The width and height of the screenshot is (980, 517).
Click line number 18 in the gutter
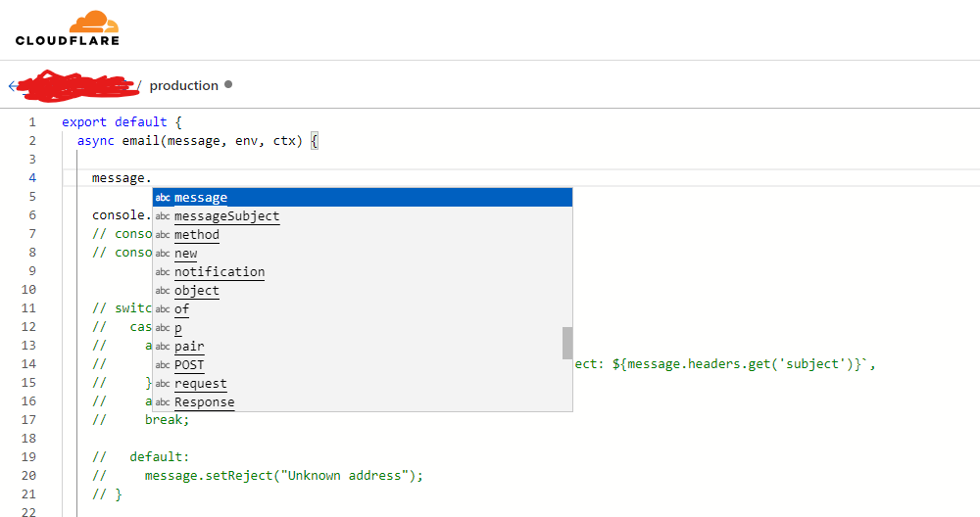pos(28,439)
